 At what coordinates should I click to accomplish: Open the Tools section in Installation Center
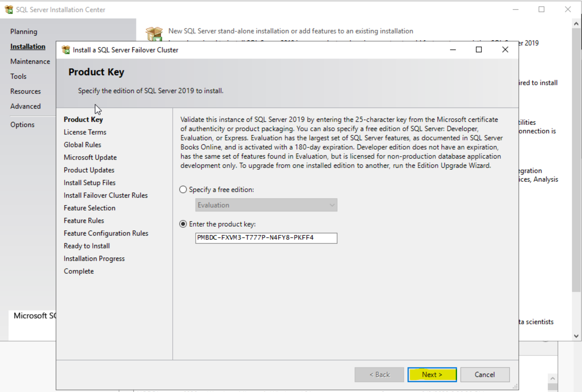(18, 76)
